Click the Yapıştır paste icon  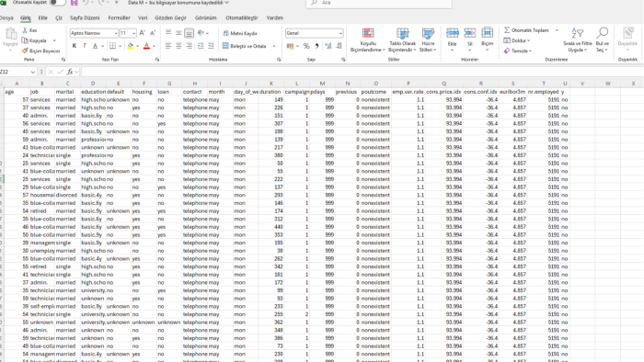click(10, 35)
